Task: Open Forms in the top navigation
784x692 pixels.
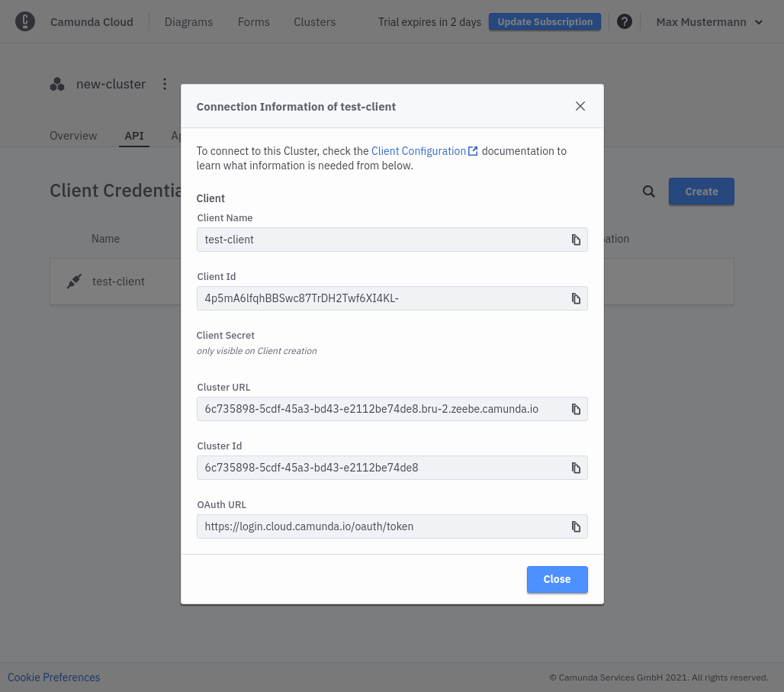Action: tap(253, 22)
